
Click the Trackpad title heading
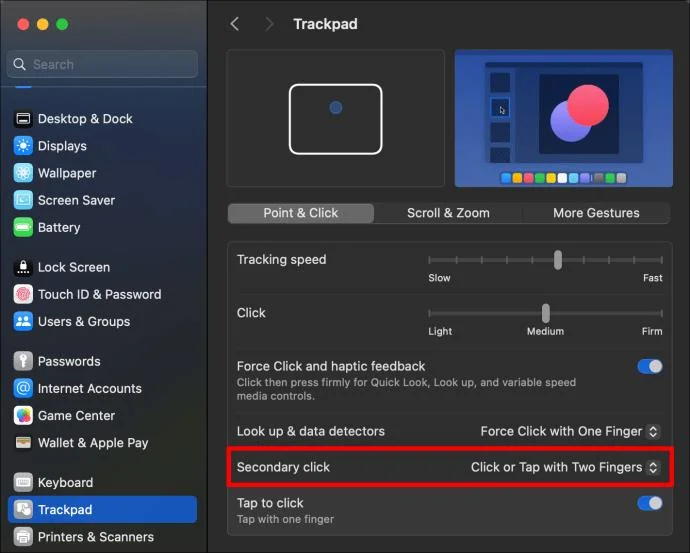[x=325, y=24]
